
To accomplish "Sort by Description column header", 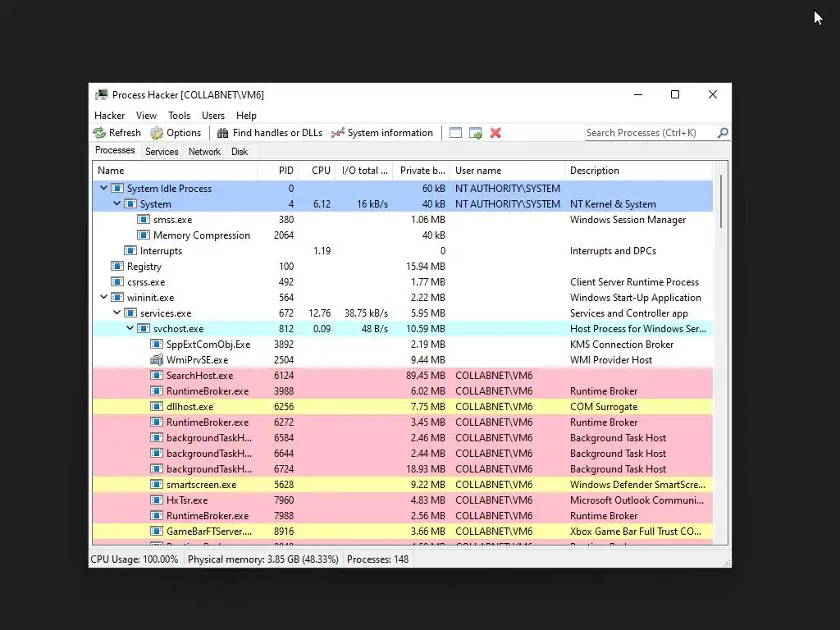I will [638, 171].
